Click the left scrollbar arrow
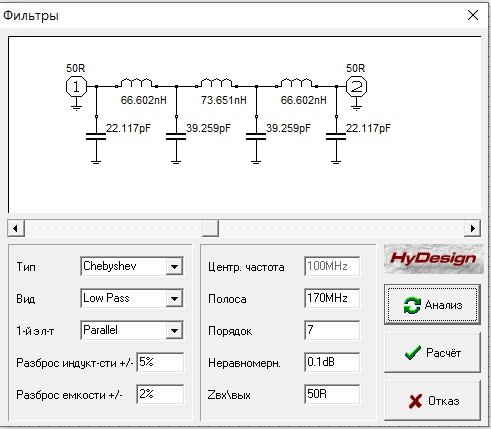The width and height of the screenshot is (491, 429). (16, 229)
